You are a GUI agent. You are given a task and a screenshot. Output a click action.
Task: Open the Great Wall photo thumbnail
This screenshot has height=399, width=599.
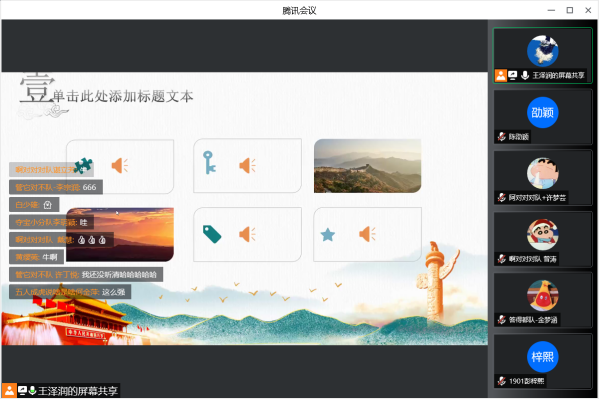pos(367,165)
